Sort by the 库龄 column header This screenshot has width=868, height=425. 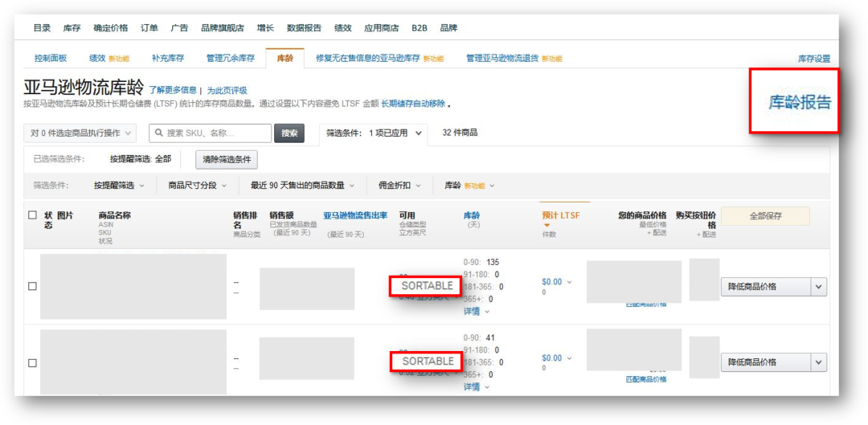pyautogui.click(x=472, y=215)
